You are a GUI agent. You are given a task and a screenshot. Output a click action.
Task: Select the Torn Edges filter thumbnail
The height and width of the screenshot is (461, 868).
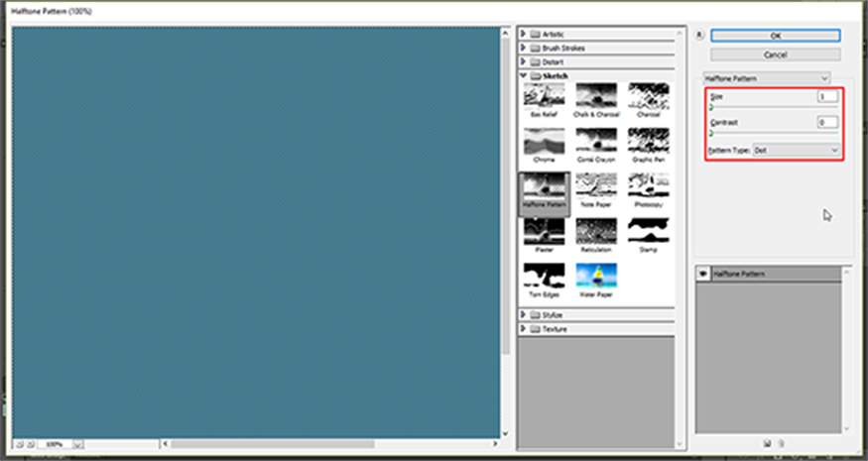[545, 276]
